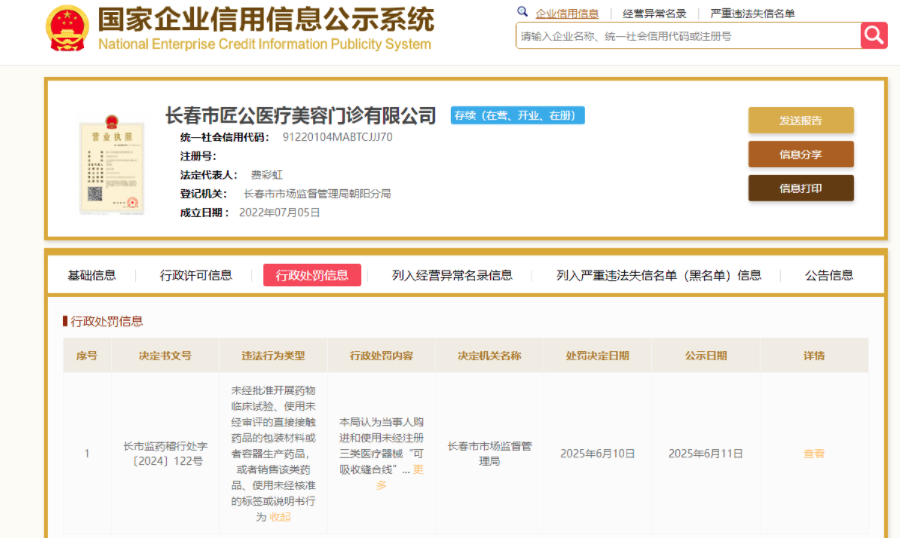The height and width of the screenshot is (540, 900).
Task: Click decision date 2025年6月10日
Action: point(598,454)
